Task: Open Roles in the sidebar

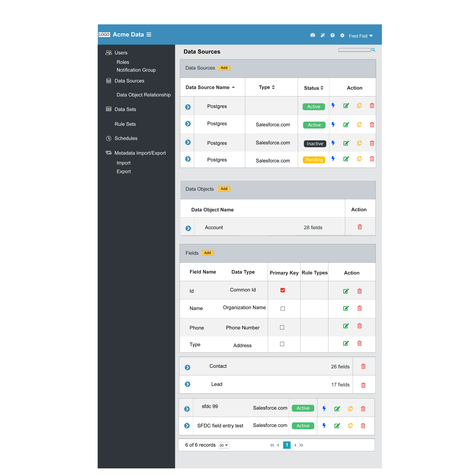Action: [123, 62]
